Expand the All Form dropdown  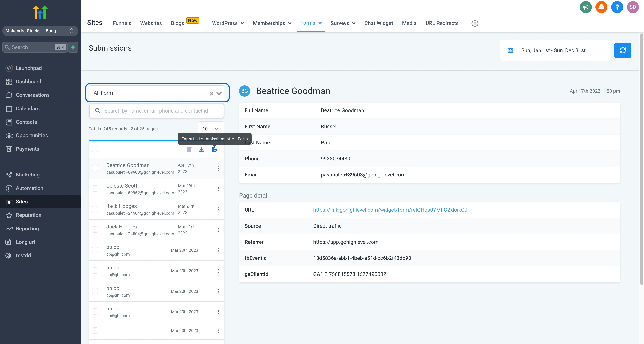219,93
